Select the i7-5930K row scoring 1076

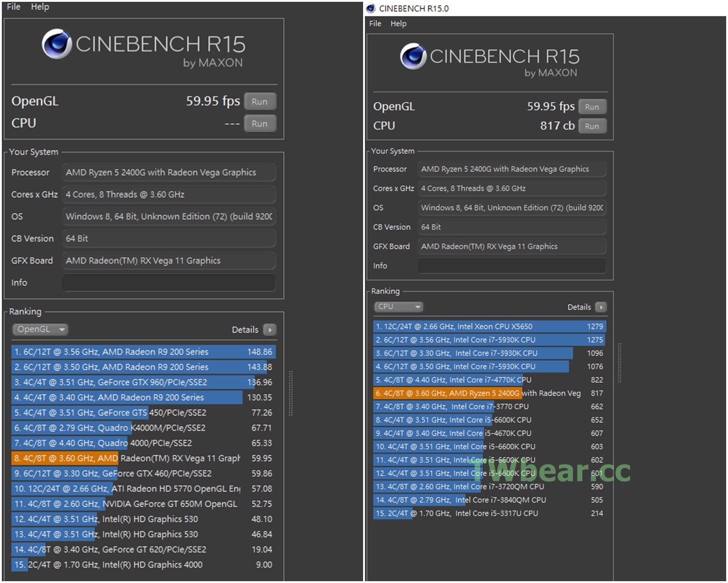tap(490, 366)
